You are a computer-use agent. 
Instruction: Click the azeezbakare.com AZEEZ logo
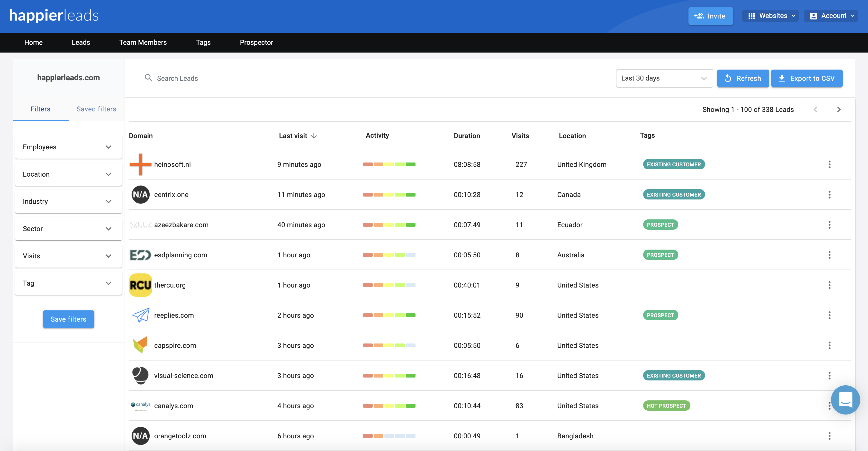(x=141, y=225)
